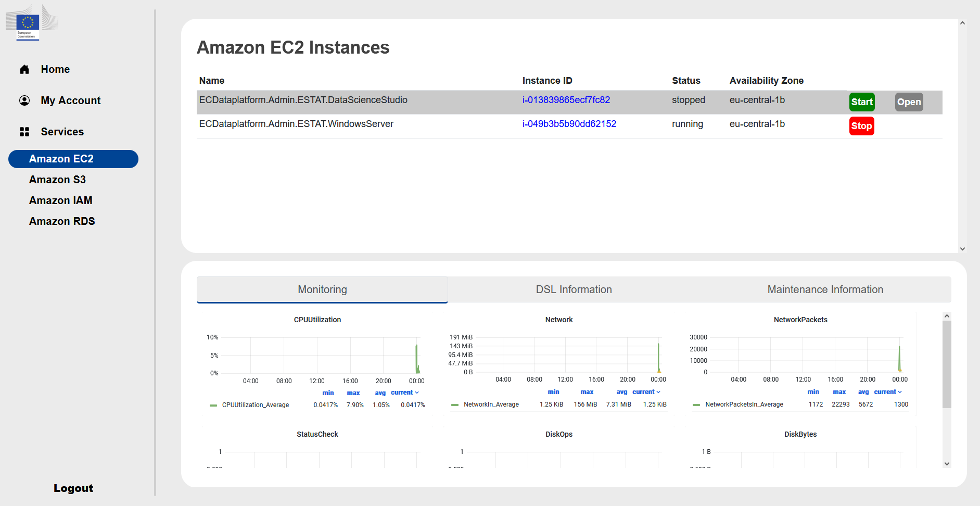Click the CPU utilization spike in chart
This screenshot has width=980, height=506.
click(417, 359)
